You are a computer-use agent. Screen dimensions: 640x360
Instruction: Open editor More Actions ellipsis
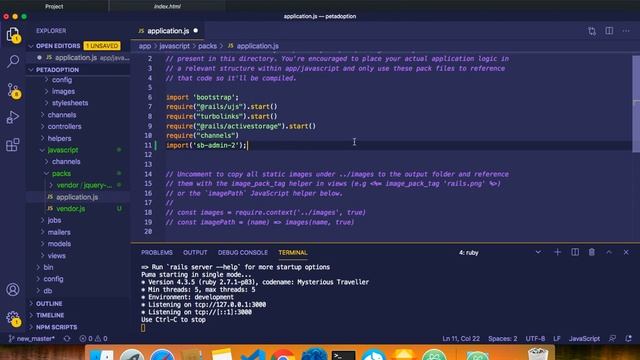[626, 31]
